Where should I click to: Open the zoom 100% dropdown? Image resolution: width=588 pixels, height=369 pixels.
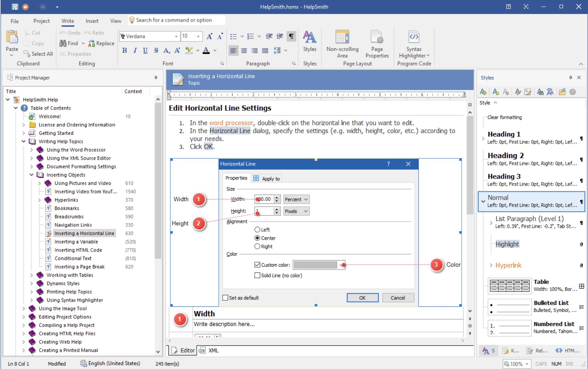tap(527, 364)
